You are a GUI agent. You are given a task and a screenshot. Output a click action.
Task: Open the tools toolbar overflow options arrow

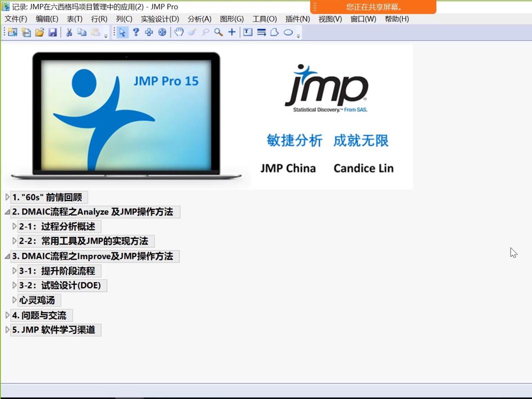point(298,35)
